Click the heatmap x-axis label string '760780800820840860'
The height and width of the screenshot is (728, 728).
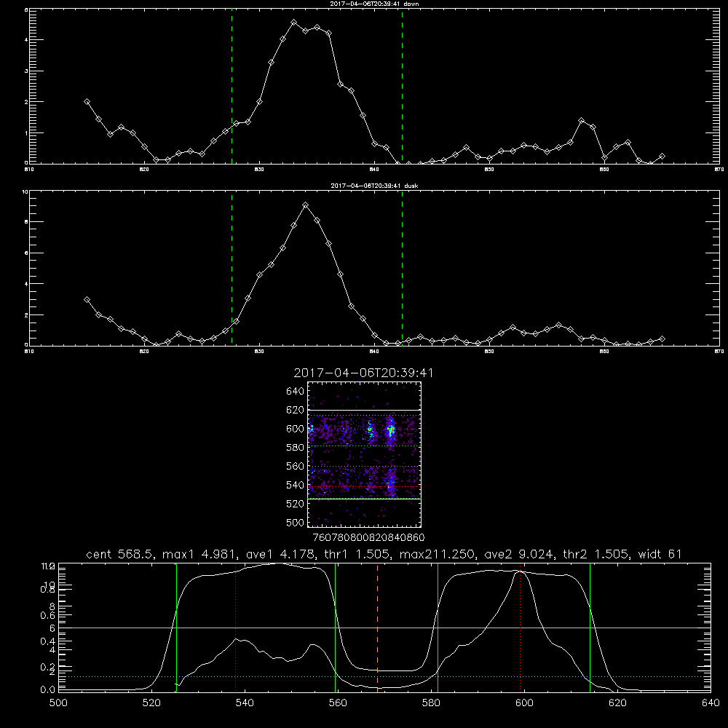tap(369, 538)
